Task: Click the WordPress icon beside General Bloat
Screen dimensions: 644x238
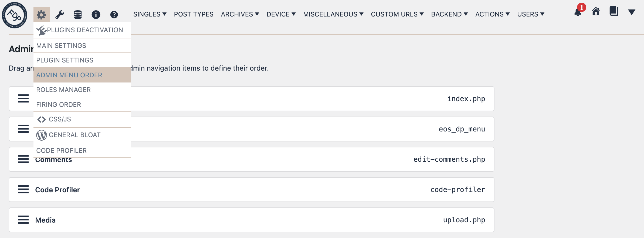Action: coord(41,135)
